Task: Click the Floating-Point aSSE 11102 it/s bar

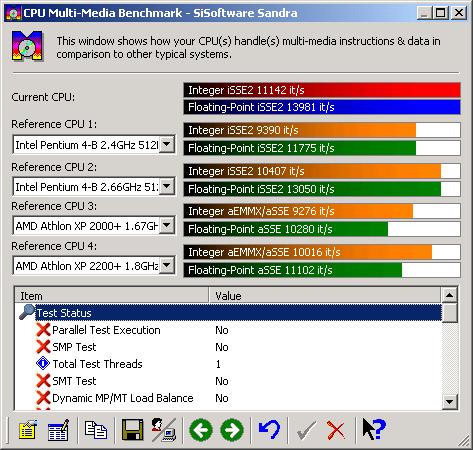Action: pos(322,270)
